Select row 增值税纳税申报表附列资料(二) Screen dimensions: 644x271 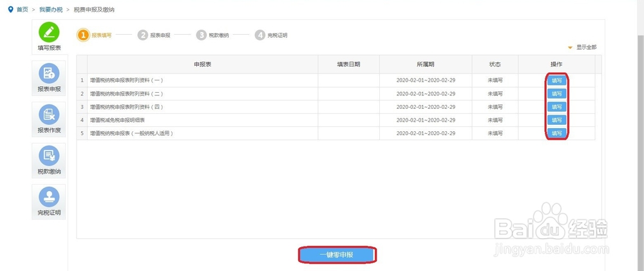pyautogui.click(x=336, y=93)
